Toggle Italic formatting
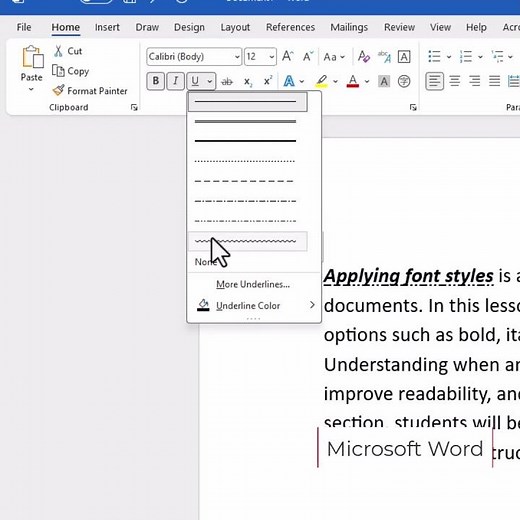This screenshot has width=520, height=520. click(x=175, y=81)
